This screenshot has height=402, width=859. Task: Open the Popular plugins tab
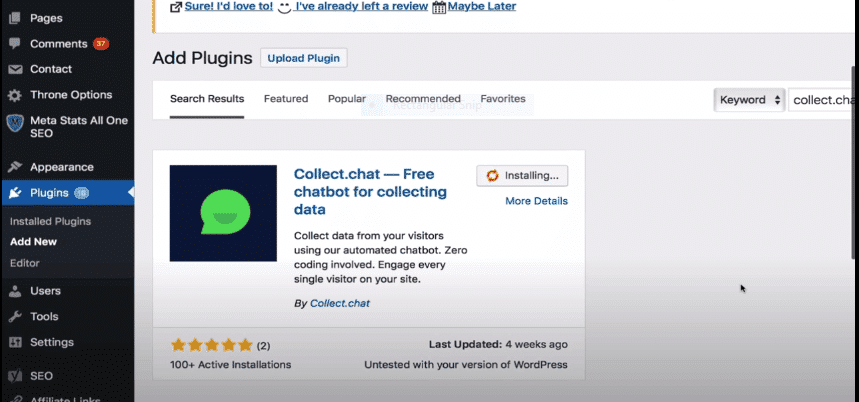click(347, 99)
